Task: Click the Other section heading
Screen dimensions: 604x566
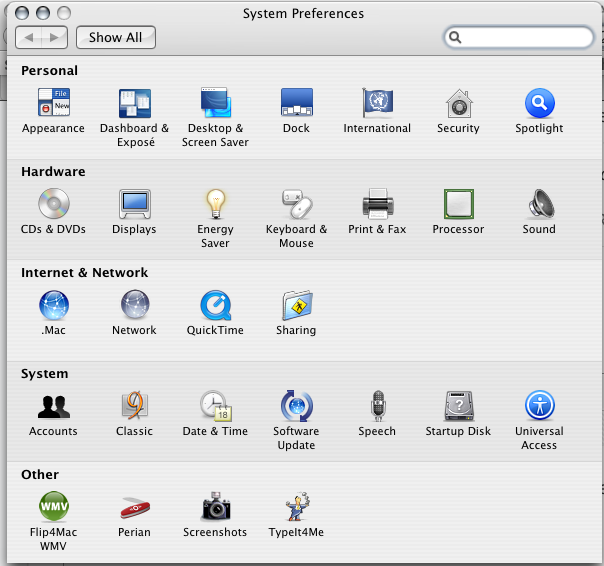Action: 40,474
